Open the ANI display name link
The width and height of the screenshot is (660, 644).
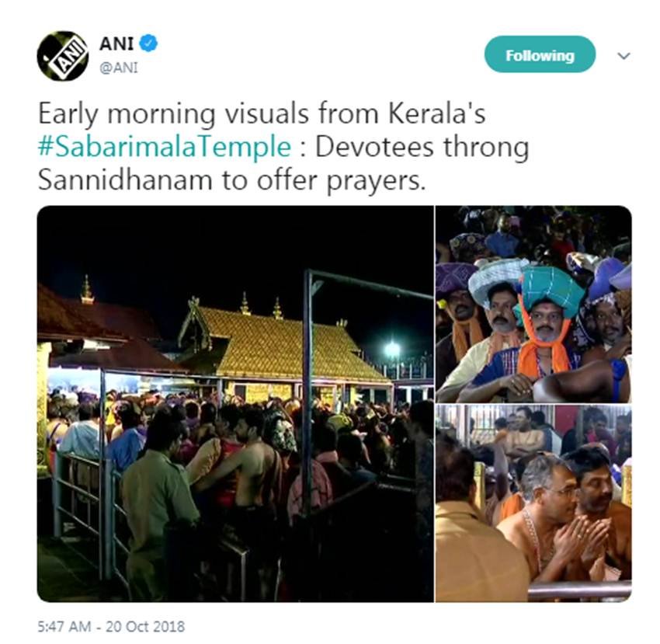[x=116, y=44]
